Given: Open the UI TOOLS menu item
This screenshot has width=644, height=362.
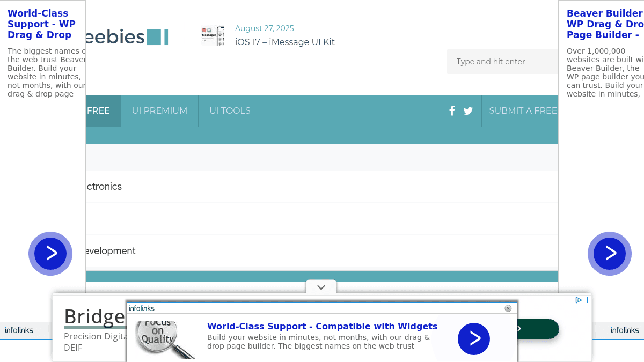Looking at the screenshot, I should click(x=230, y=111).
